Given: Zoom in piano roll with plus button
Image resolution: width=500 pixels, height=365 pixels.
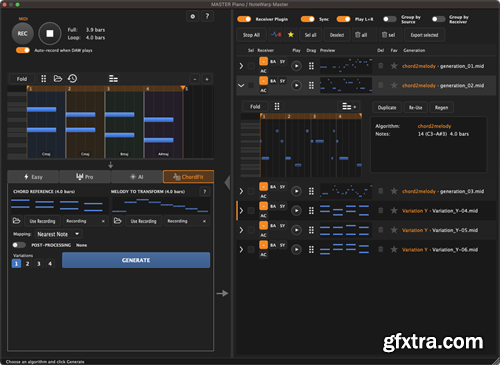Looking at the screenshot, I should [x=207, y=79].
